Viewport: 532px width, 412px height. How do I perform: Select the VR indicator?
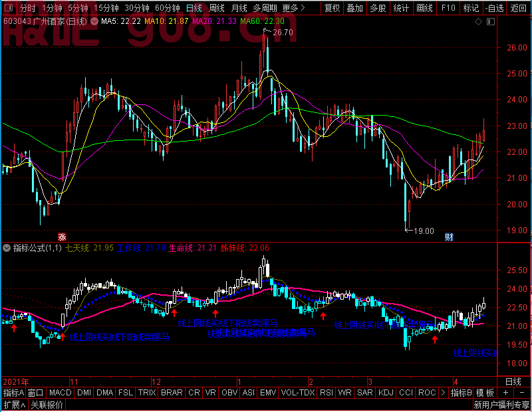210,393
